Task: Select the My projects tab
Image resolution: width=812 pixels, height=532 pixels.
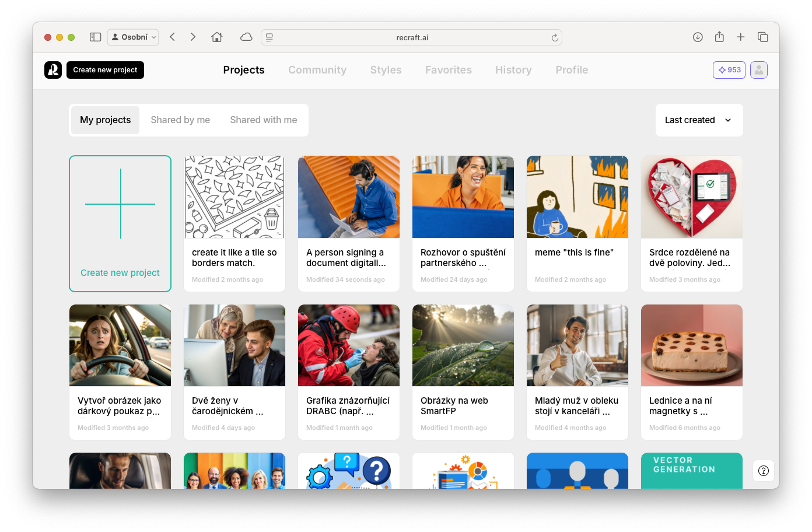Action: [106, 120]
